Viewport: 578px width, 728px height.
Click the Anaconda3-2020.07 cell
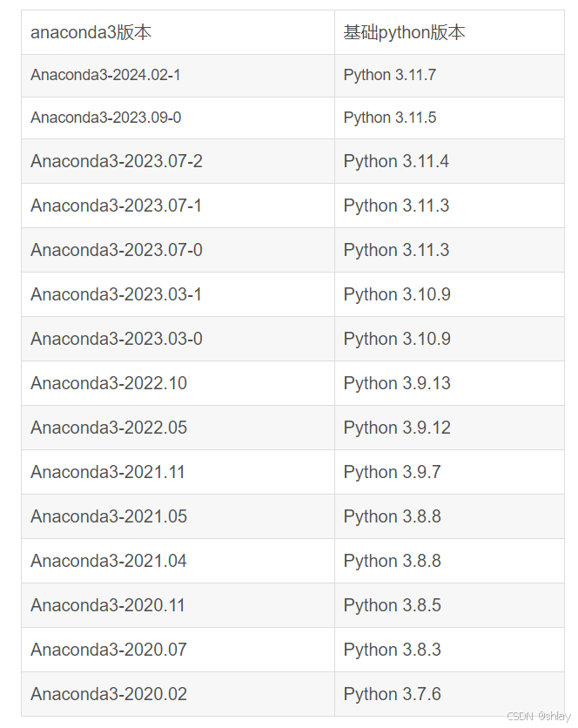178,650
